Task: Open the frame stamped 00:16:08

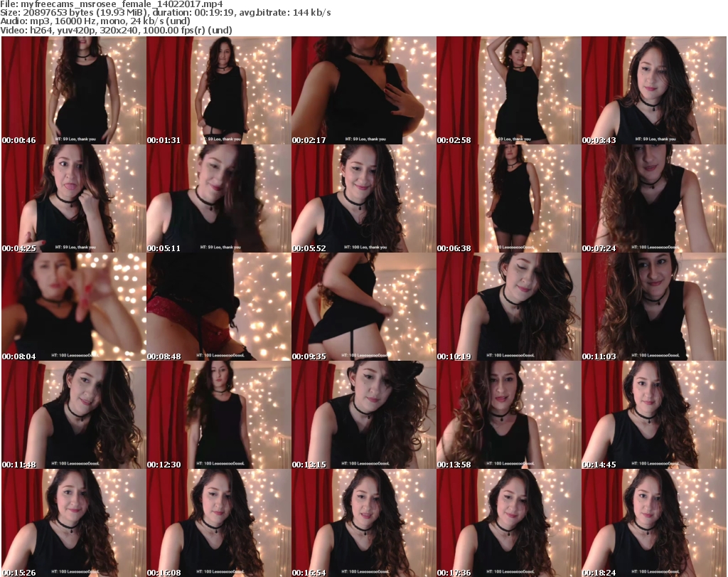Action: tap(219, 523)
